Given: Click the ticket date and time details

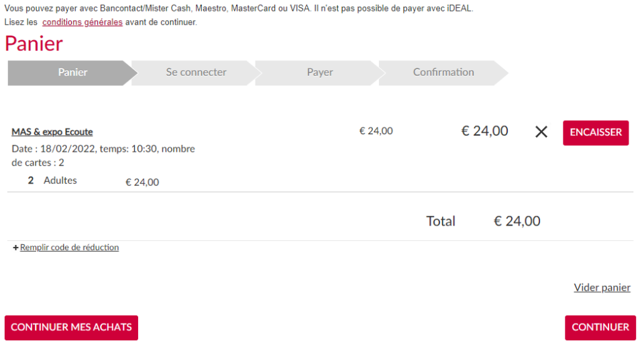Looking at the screenshot, I should (103, 156).
